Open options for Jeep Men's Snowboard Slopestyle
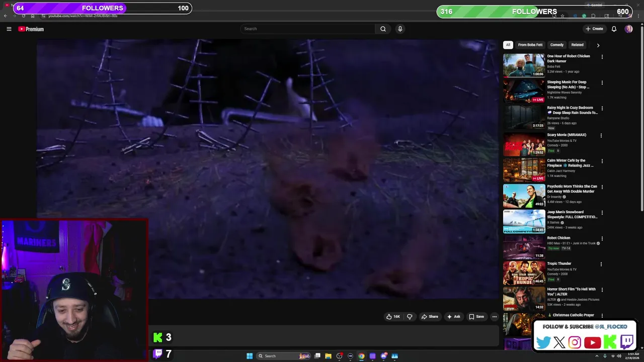 [x=602, y=213]
